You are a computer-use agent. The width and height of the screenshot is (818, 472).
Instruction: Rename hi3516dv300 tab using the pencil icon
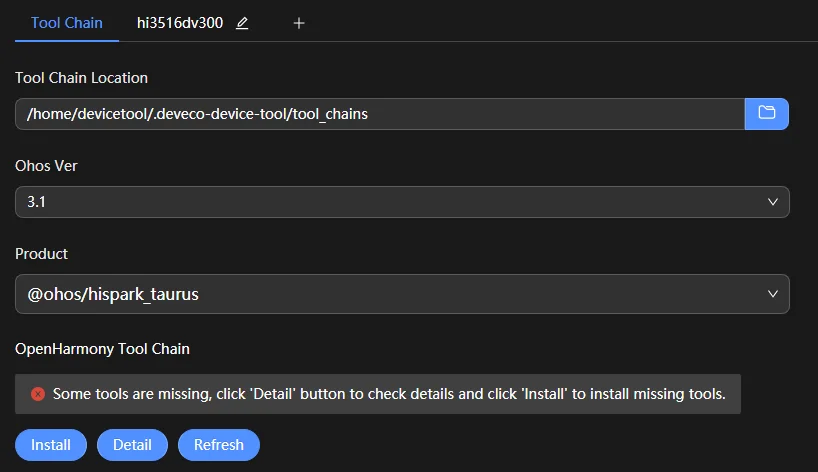tap(242, 23)
